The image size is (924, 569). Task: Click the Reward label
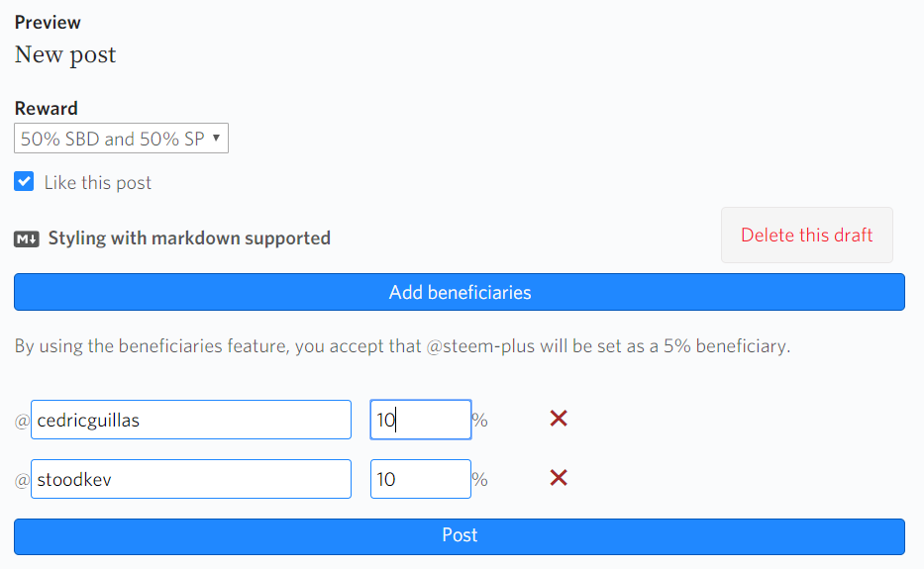(46, 108)
